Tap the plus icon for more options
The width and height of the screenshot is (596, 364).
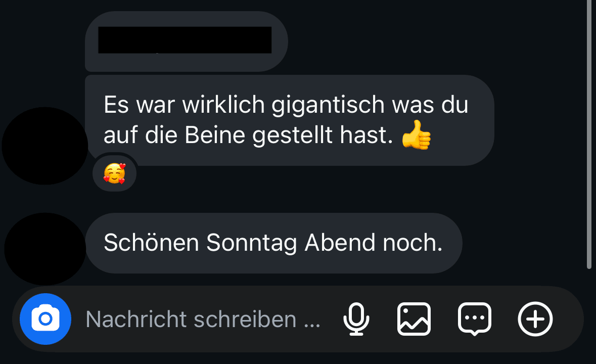[535, 319]
